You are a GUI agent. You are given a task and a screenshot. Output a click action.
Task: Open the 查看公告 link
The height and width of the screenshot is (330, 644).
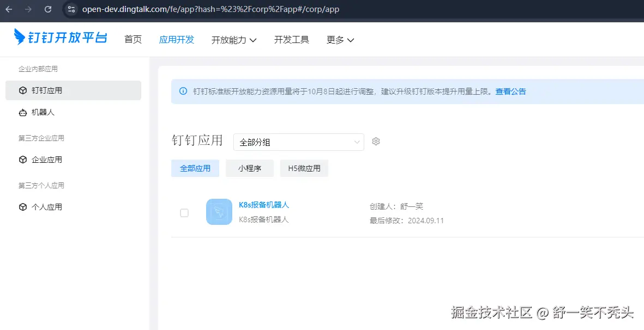coord(510,91)
